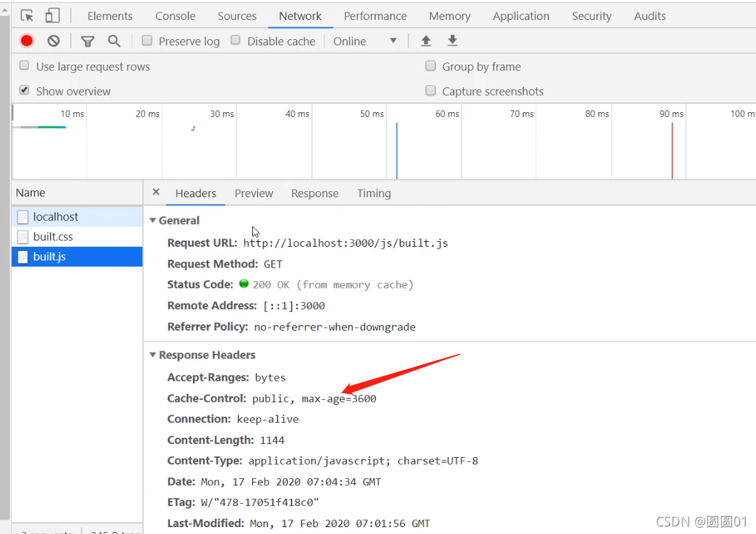756x534 pixels.
Task: Click the Last-Modified header value
Action: click(340, 524)
